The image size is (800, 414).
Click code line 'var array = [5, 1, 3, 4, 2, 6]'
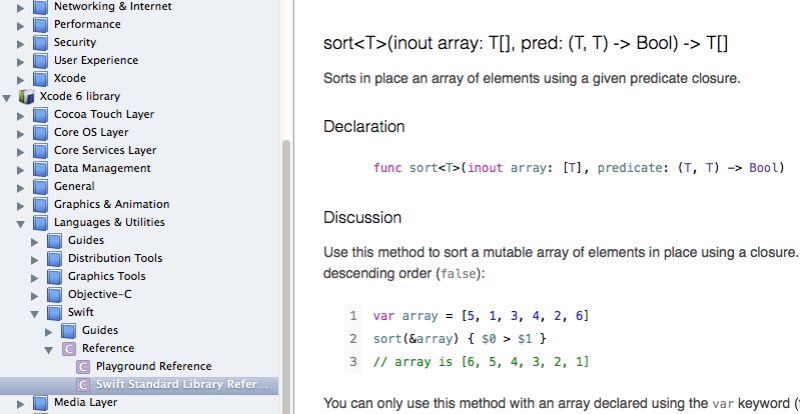[x=481, y=315]
